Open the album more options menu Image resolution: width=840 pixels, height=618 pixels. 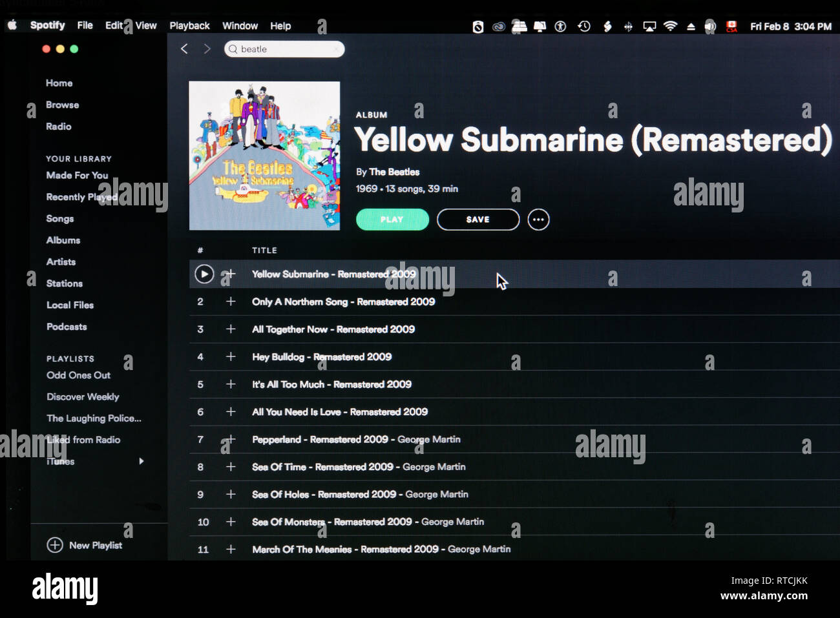[x=538, y=220]
